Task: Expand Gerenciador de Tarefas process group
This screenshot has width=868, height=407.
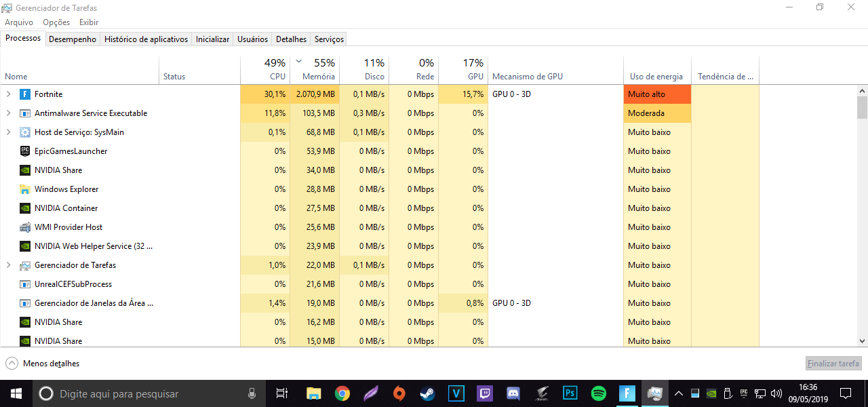Action: click(8, 265)
